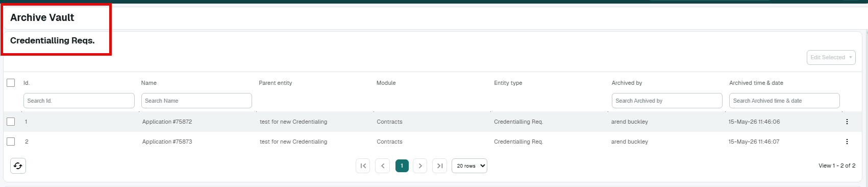Check the box for row 1

[x=11, y=122]
